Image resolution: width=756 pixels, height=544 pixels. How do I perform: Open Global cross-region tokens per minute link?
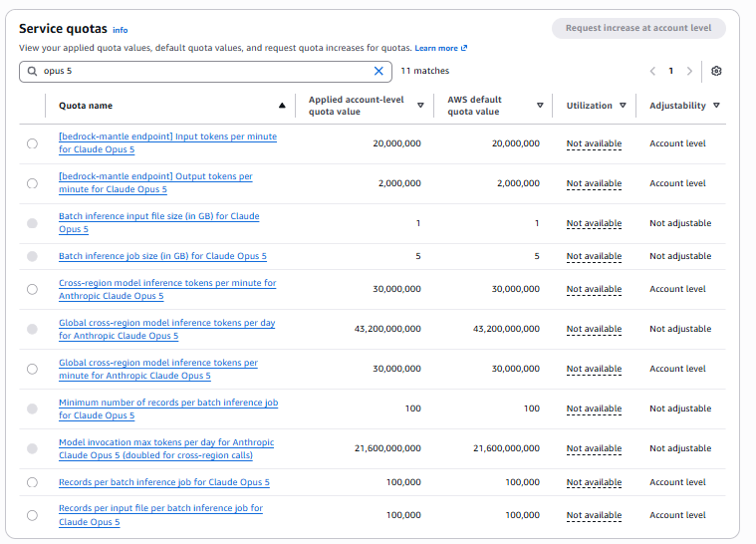coord(158,369)
